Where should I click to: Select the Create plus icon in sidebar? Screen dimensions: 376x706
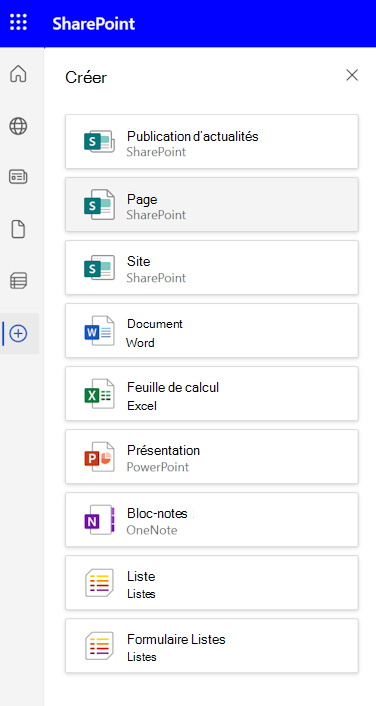18,334
